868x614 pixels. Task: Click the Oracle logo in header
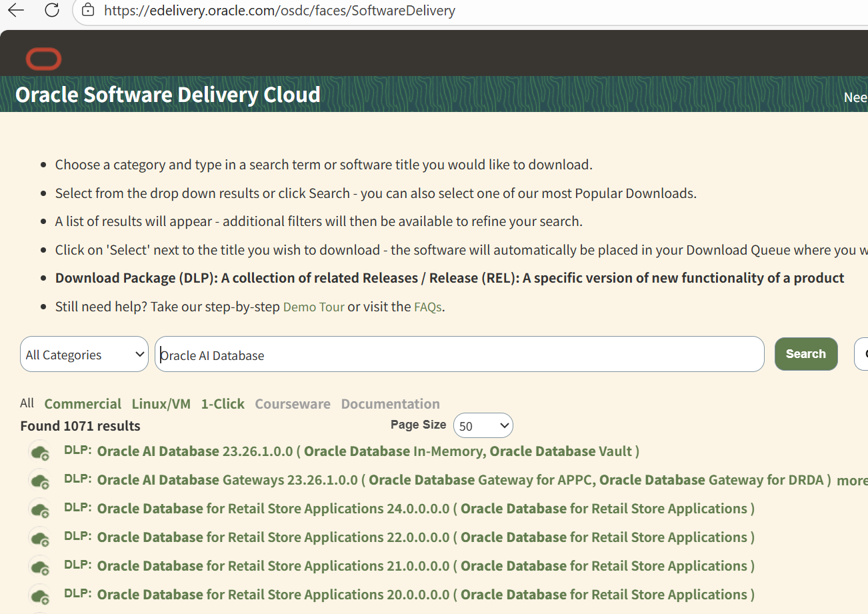coord(44,59)
